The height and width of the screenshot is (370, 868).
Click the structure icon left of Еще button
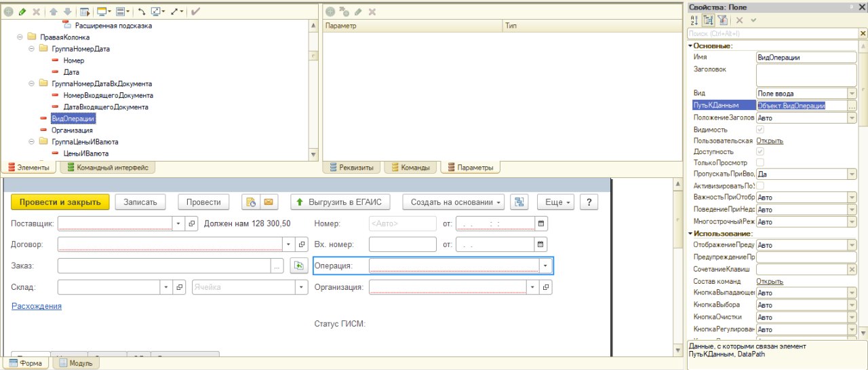(519, 202)
